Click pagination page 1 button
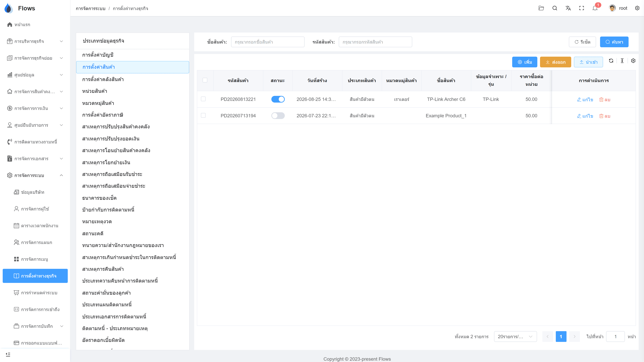The height and width of the screenshot is (362, 644). tap(561, 337)
